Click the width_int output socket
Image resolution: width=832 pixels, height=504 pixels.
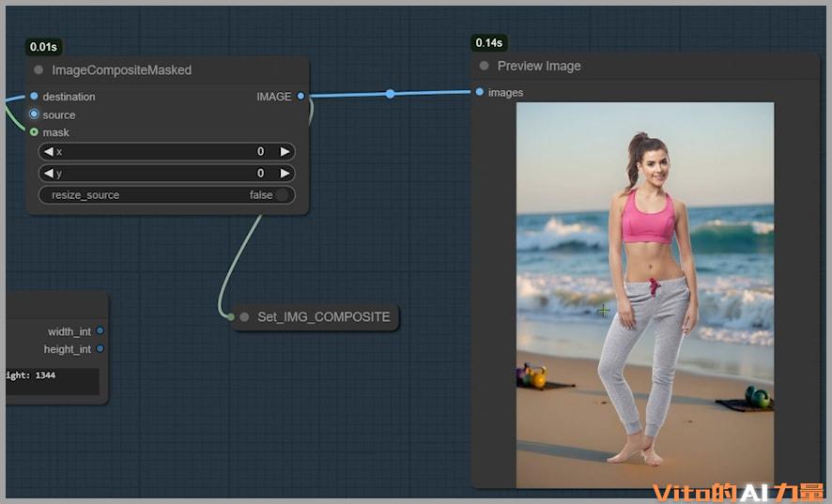(x=100, y=330)
